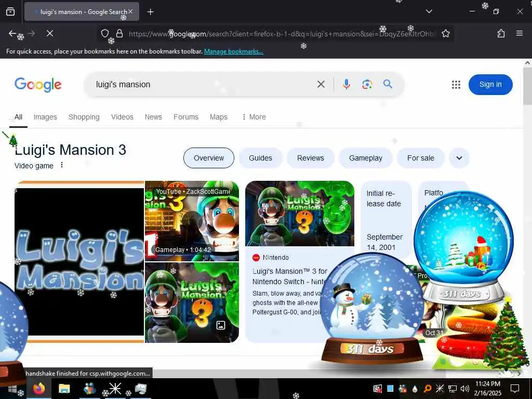Viewport: 532px width, 399px height.
Task: Click the gift snow globe with 311 days
Action: click(463, 248)
